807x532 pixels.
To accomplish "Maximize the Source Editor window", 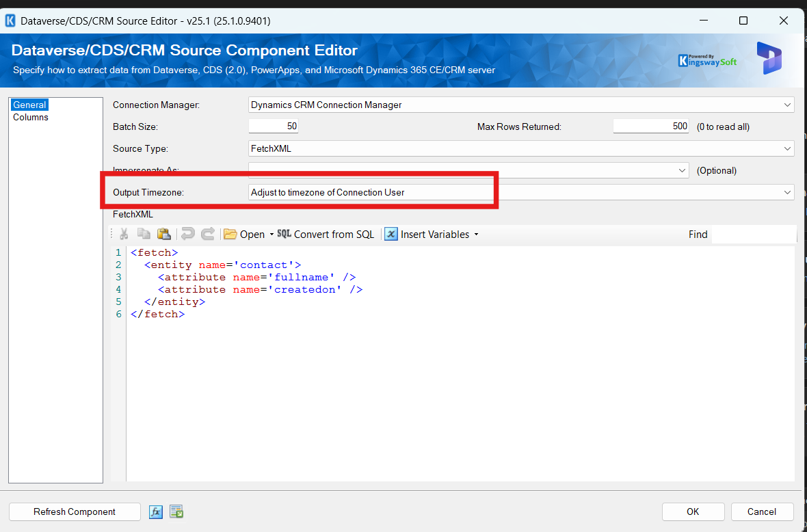I will tap(743, 21).
